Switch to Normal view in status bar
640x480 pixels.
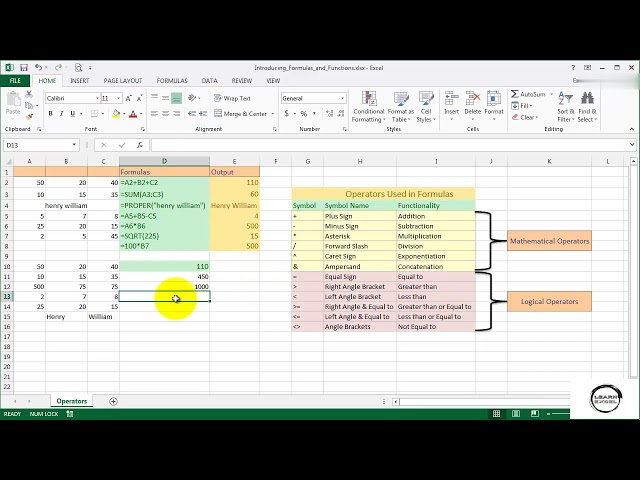pyautogui.click(x=496, y=414)
